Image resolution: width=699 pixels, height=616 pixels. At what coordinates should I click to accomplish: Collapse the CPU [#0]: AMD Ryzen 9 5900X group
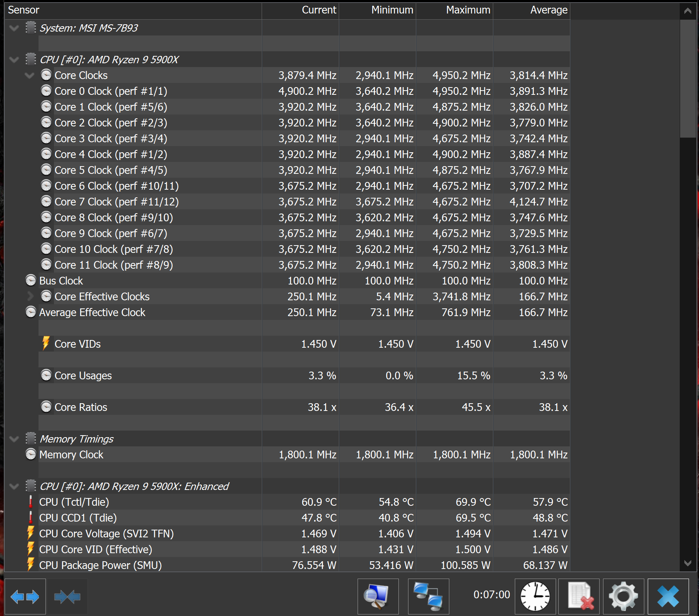pos(14,60)
